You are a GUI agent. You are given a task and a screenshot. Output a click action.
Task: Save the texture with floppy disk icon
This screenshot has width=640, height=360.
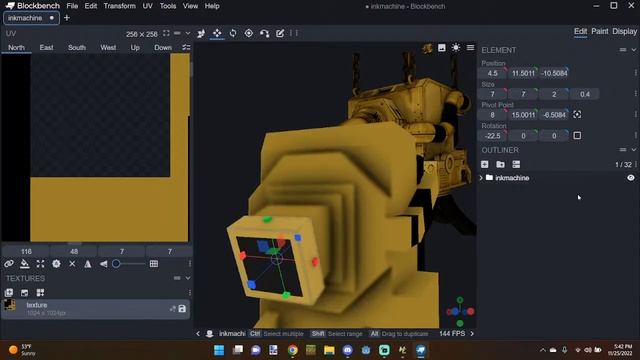[182, 309]
